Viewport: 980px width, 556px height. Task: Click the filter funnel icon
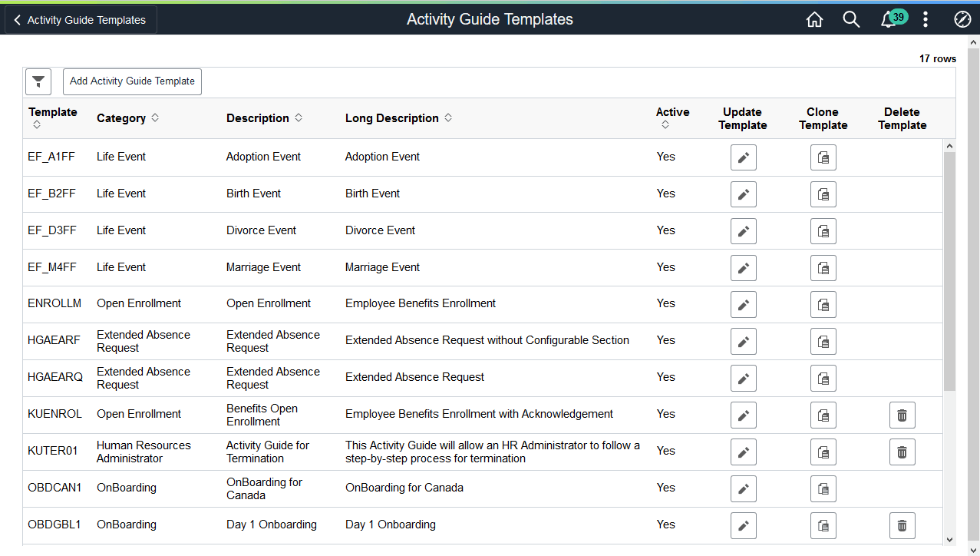click(x=38, y=81)
